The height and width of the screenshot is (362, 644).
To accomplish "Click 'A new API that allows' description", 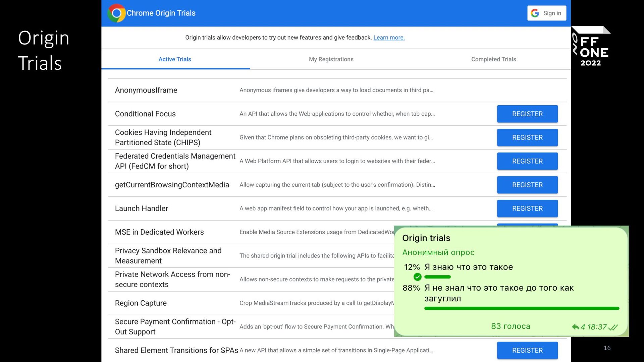I will (336, 350).
